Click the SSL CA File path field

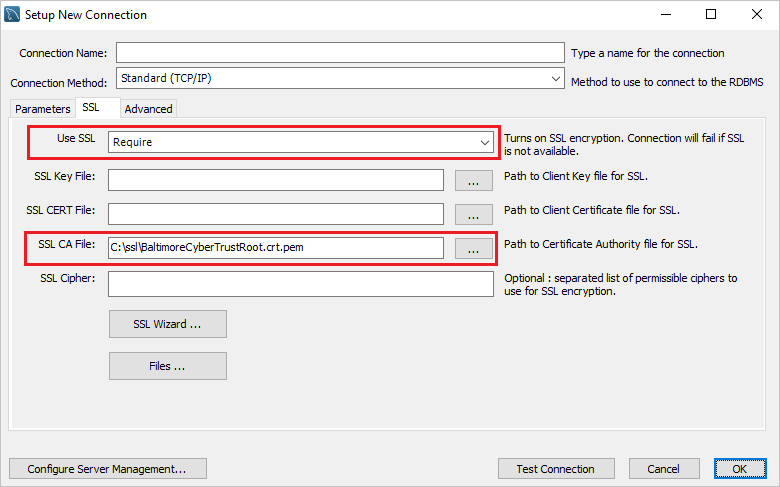[276, 248]
